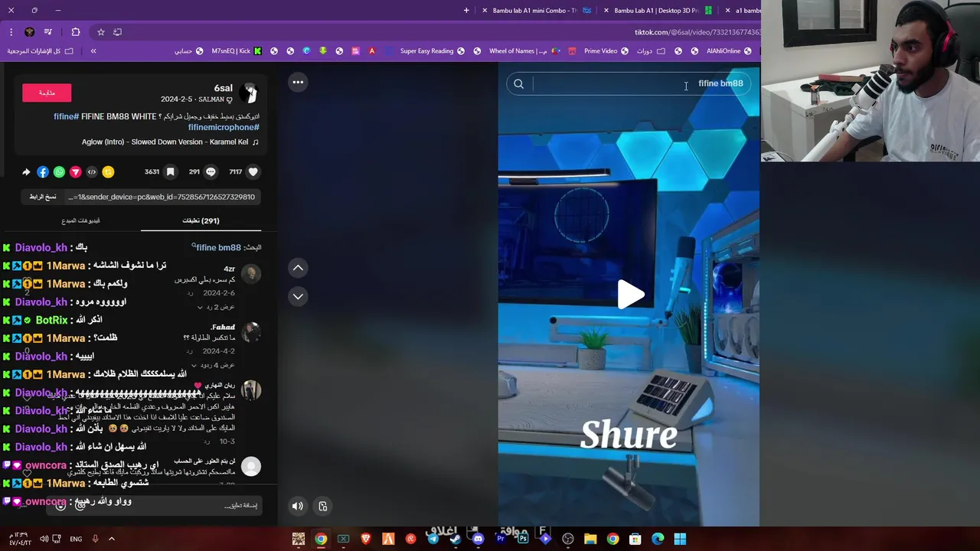Click the search magnifier icon
Screen dimensions: 980x551
(518, 84)
